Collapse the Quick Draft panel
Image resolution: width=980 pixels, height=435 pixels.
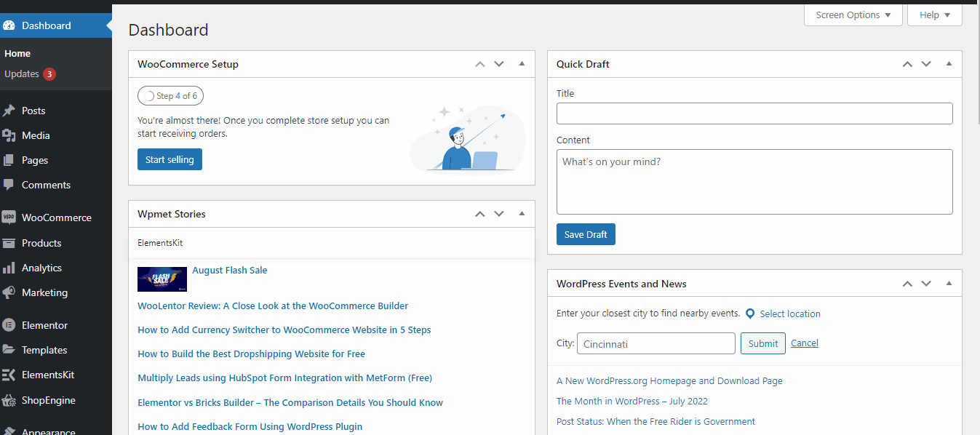[x=949, y=64]
